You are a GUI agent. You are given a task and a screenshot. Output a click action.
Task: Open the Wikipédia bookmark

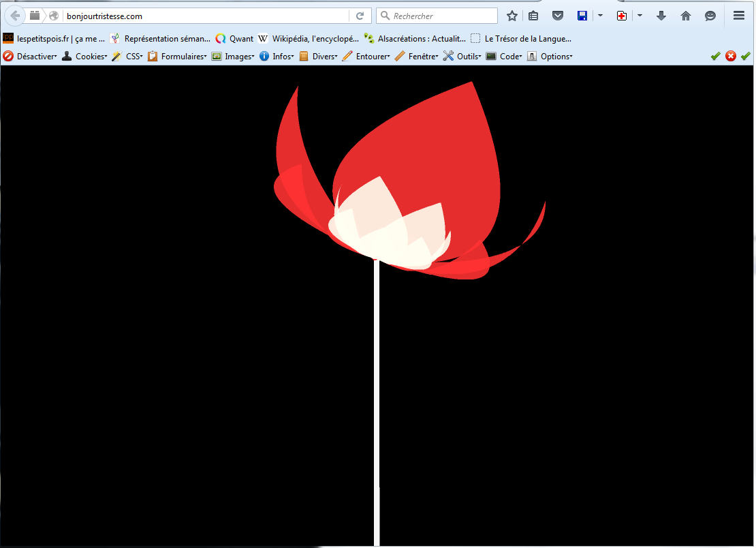point(309,39)
